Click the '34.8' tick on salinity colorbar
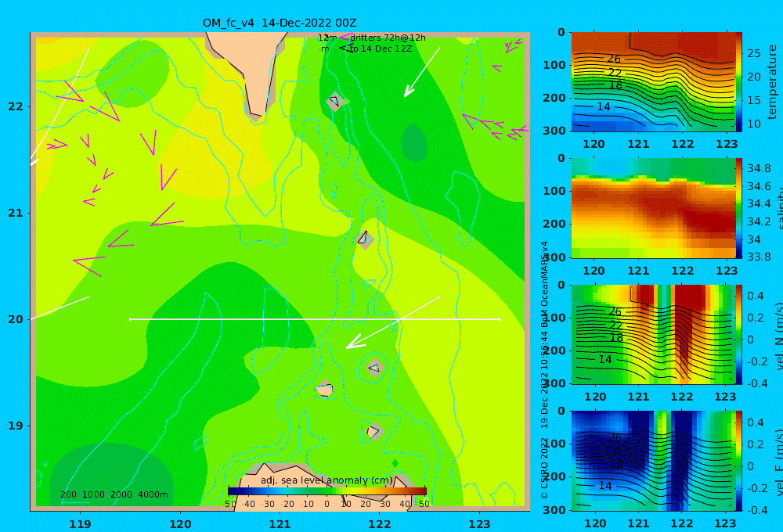Viewport: 783px width, 532px height. coord(759,168)
